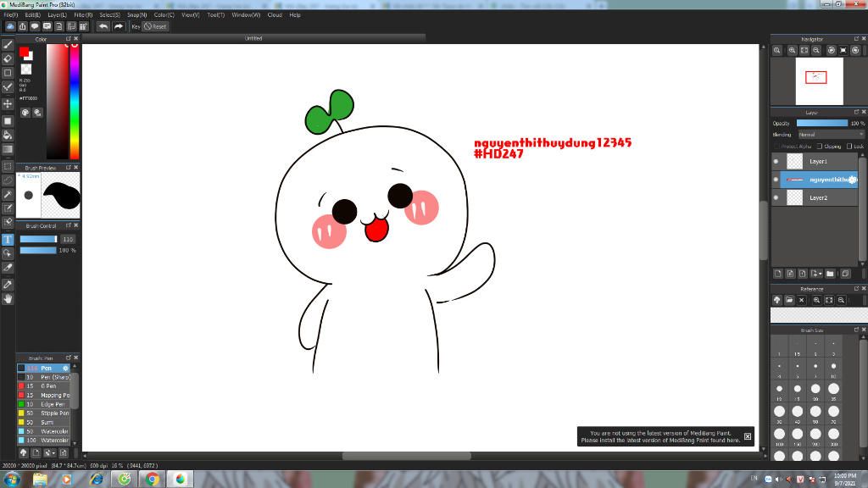Zoom out using Navigator minus magnifier
Viewport: 868px width, 488px height.
click(x=816, y=50)
